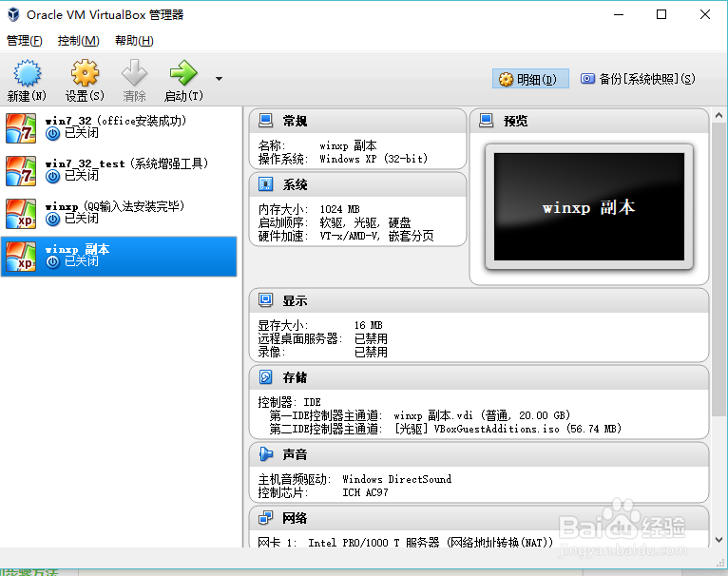Viewport: 728px width, 576px height.
Task: Click 'winxp 副本.vdi (普通, 20.00 GB)' disk entry
Action: (x=482, y=415)
